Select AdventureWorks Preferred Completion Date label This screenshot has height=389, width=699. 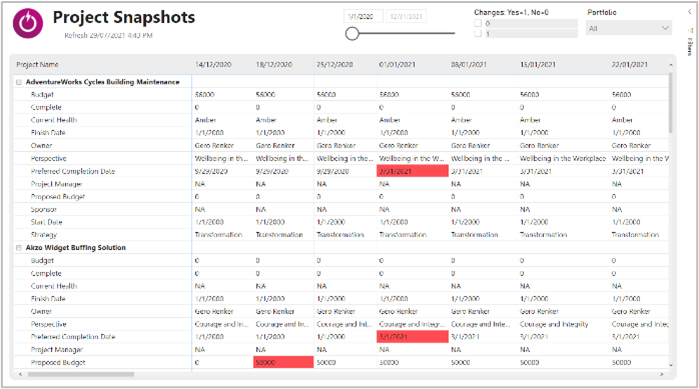point(73,171)
